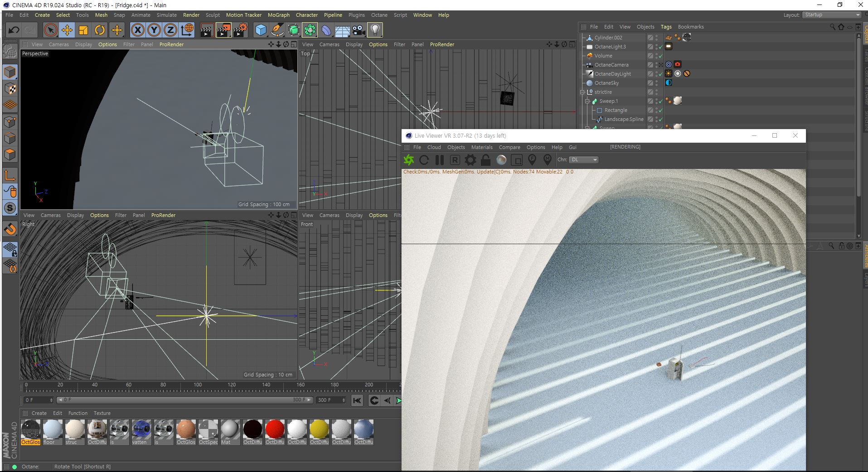Click the end frame 300 F field

(331, 400)
